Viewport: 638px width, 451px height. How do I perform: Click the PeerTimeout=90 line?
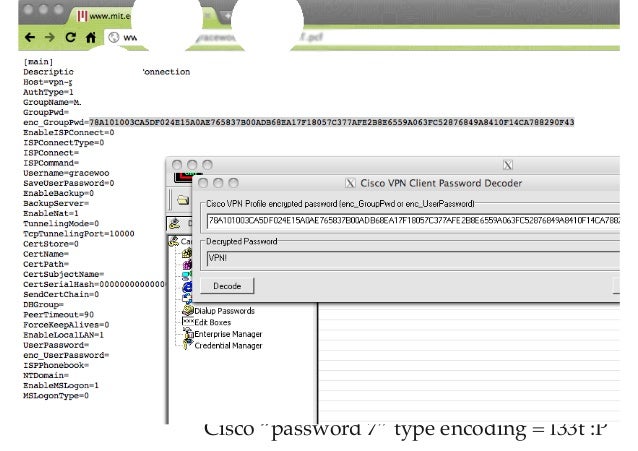58,315
